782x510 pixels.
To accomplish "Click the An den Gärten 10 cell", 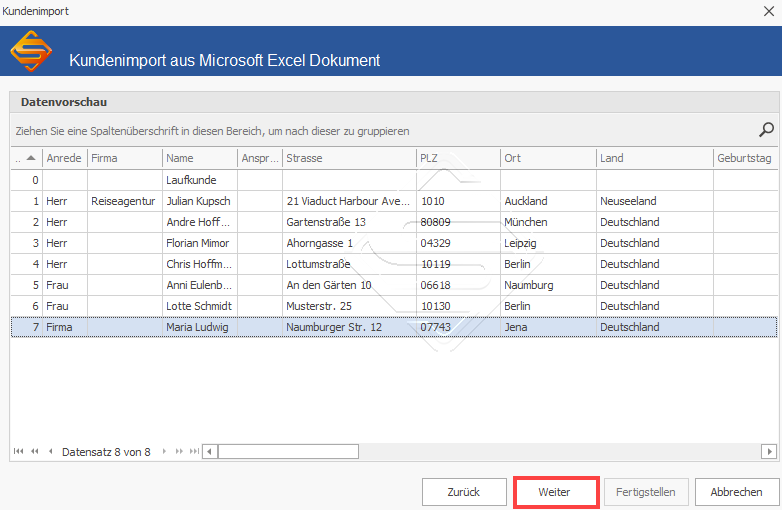I will click(x=349, y=285).
